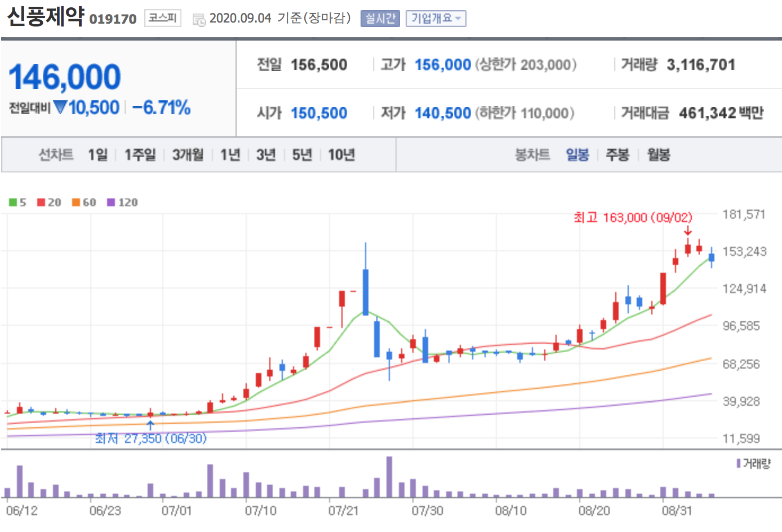Switch to the 주봉 weekly candle chart
The width and height of the screenshot is (782, 532).
[x=617, y=154]
